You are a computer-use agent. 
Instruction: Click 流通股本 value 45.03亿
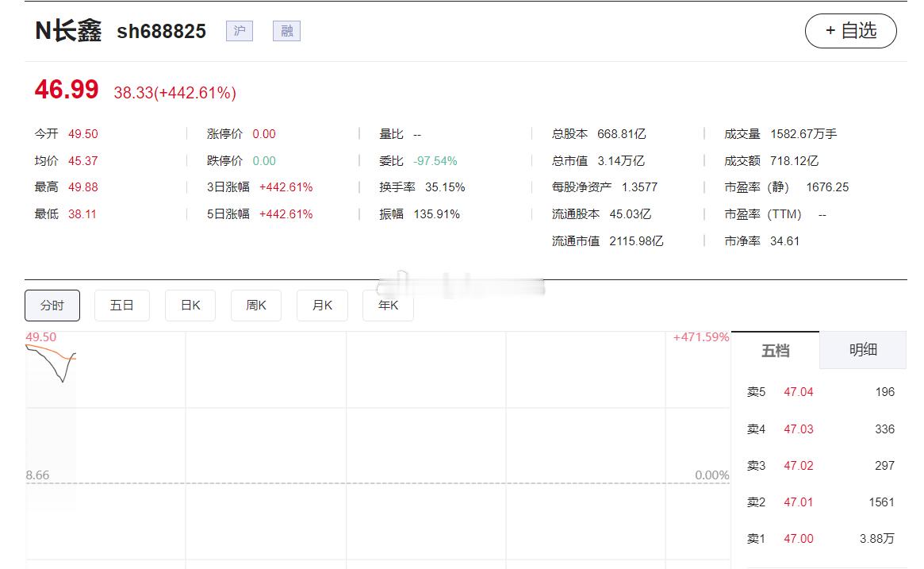[x=630, y=214]
